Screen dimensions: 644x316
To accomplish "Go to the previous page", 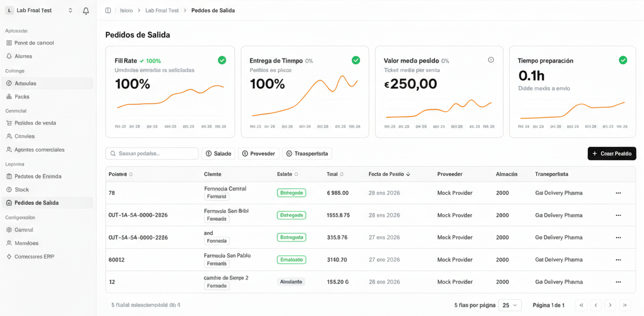I will pos(595,305).
